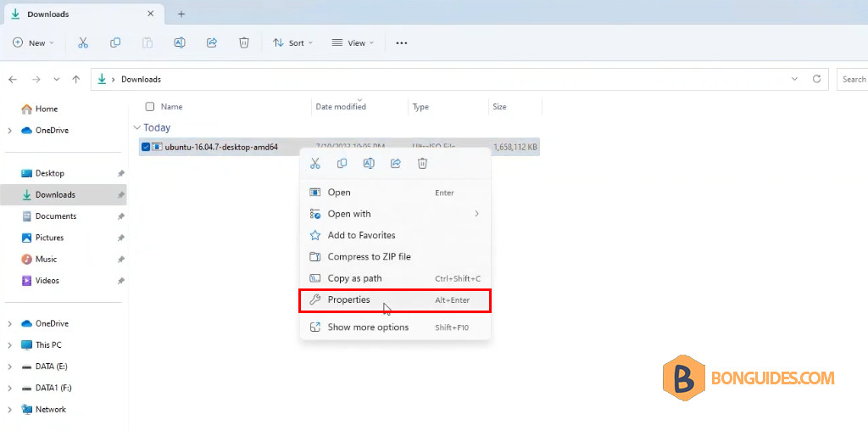
Task: Select Compress to ZIP file
Action: pos(395,257)
